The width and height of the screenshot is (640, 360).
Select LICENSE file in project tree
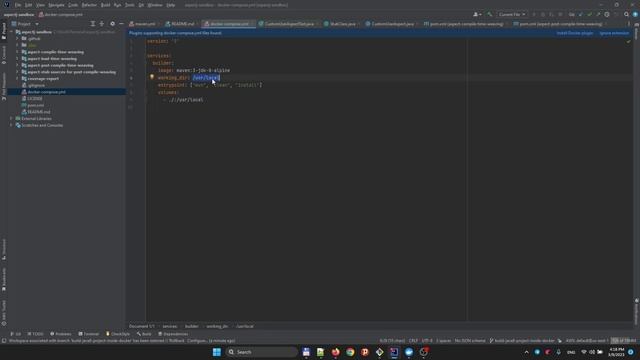coord(34,99)
